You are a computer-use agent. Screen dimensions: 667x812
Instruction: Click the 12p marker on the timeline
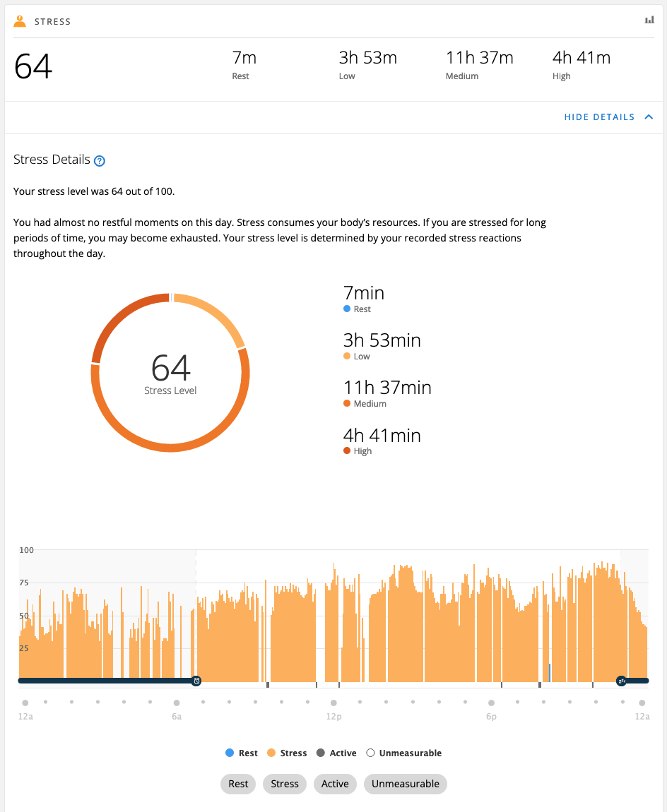point(333,703)
